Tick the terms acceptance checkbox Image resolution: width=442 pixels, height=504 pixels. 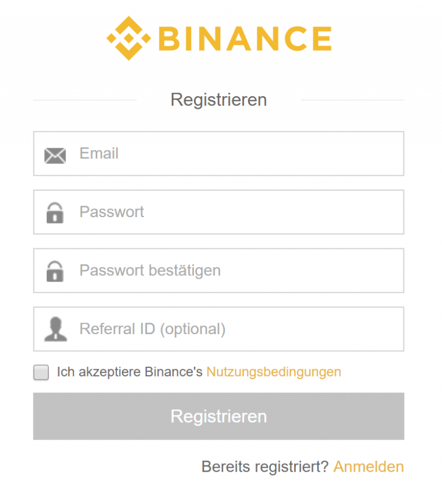(x=41, y=372)
